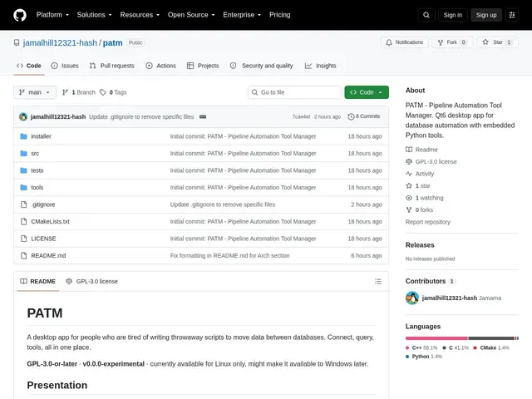Click the tests folder icon
Screen dimensions: 532x399
tap(23, 170)
